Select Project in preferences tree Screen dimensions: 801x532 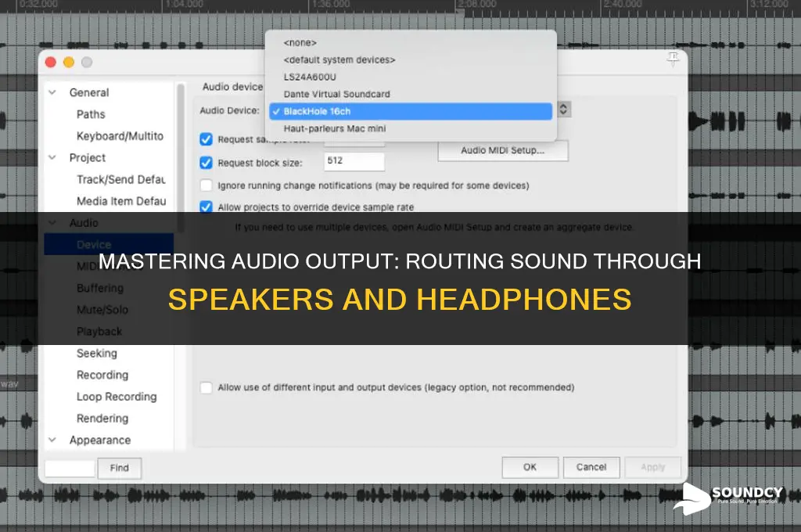[88, 157]
